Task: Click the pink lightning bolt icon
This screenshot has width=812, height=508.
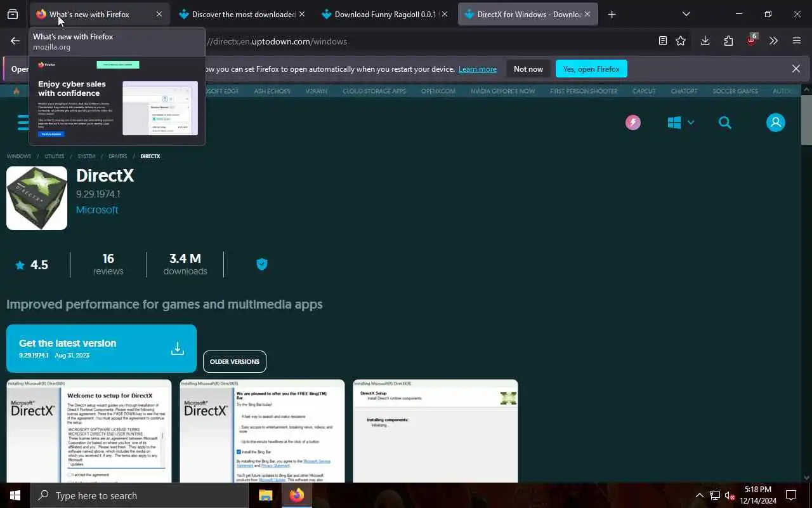Action: (633, 123)
